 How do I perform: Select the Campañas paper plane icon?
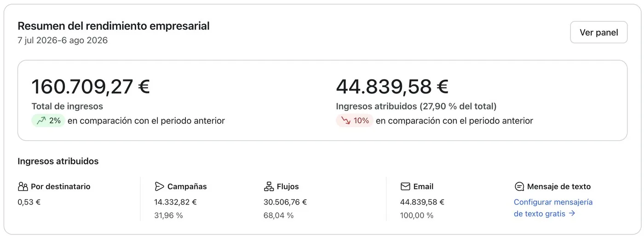pyautogui.click(x=159, y=186)
